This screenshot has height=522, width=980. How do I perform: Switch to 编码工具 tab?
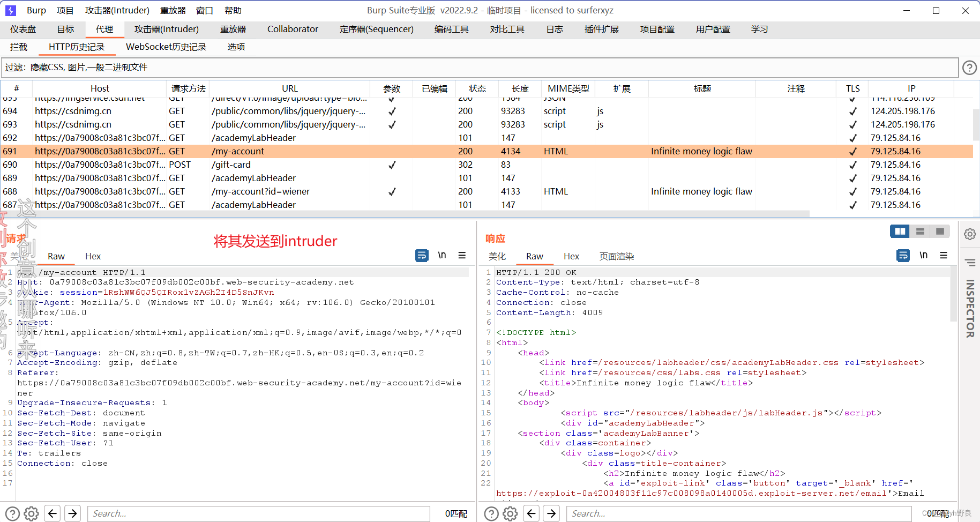point(452,29)
